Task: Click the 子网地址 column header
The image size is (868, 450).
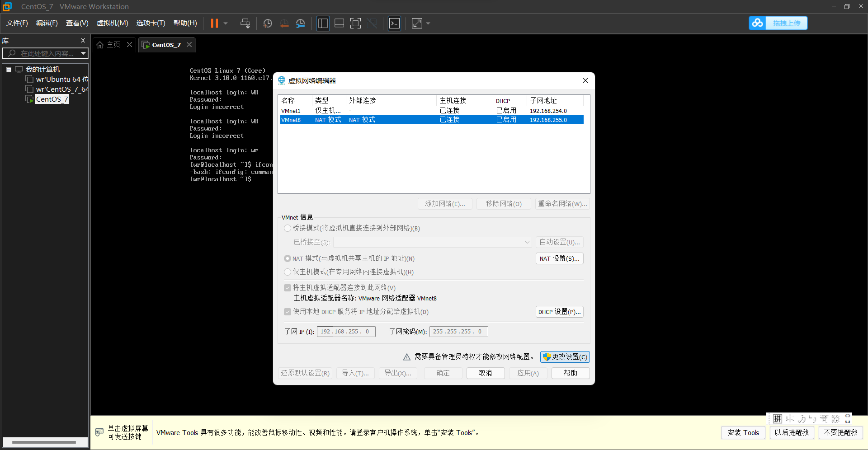Action: pyautogui.click(x=555, y=101)
